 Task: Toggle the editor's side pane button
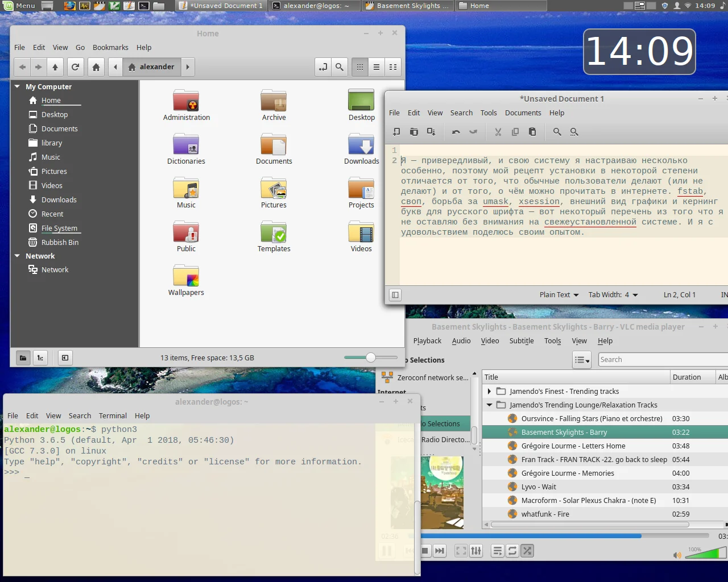pos(395,294)
